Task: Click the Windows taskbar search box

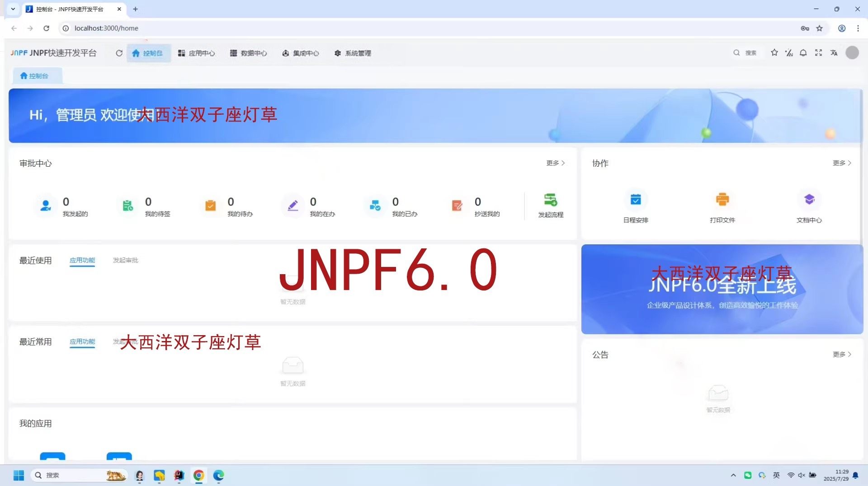Action: coord(79,475)
